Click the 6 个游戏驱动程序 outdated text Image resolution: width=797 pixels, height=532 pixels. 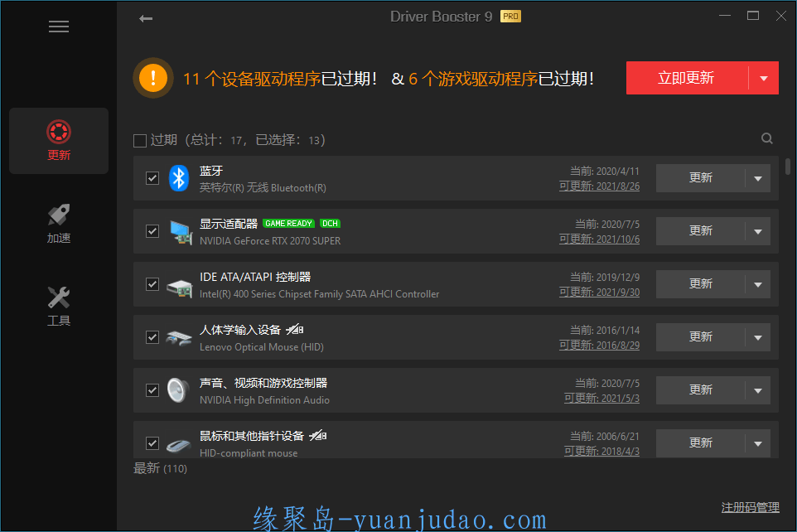[473, 79]
